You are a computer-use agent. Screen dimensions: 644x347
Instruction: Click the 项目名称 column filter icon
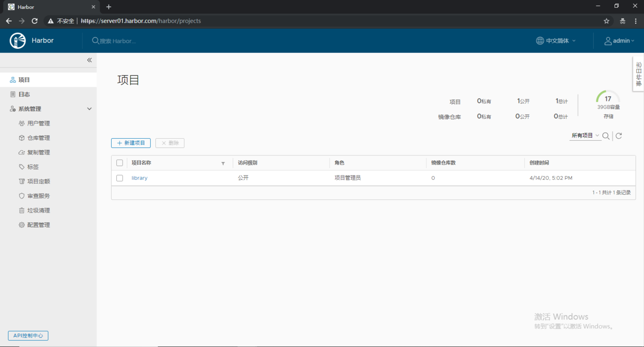click(223, 164)
